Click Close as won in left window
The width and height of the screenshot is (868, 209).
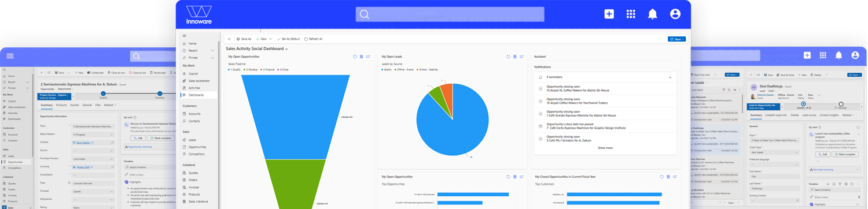(x=116, y=73)
